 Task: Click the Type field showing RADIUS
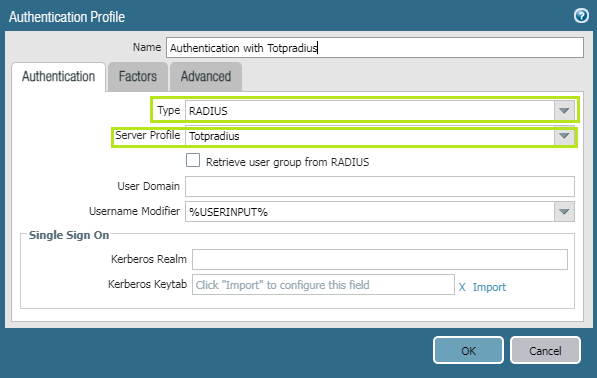coord(370,111)
